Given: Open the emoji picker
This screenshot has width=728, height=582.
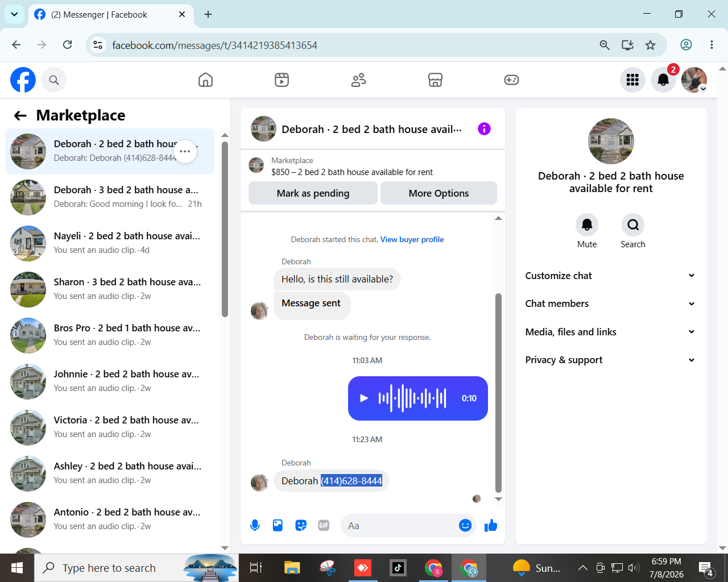Looking at the screenshot, I should click(465, 526).
